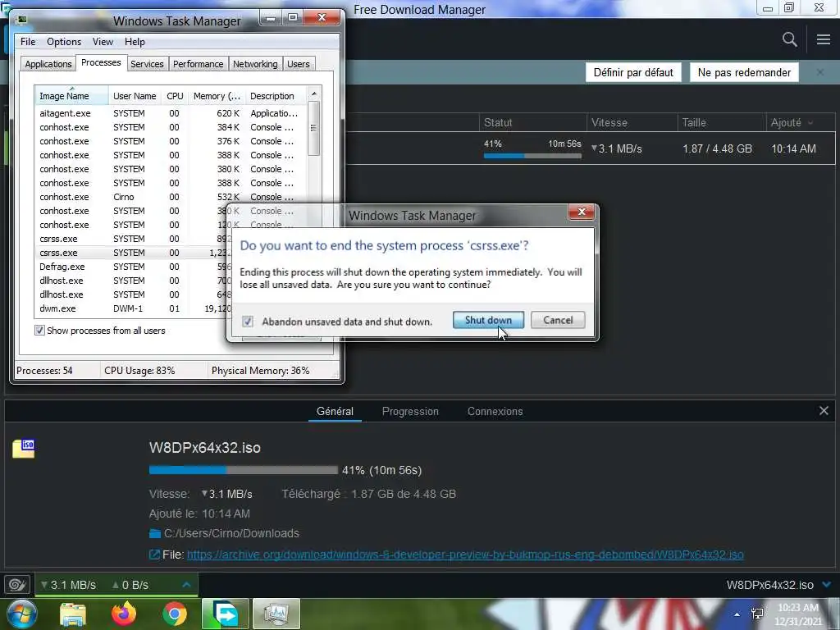Open the View menu in Task Manager
Image resolution: width=840 pixels, height=630 pixels.
tap(103, 42)
